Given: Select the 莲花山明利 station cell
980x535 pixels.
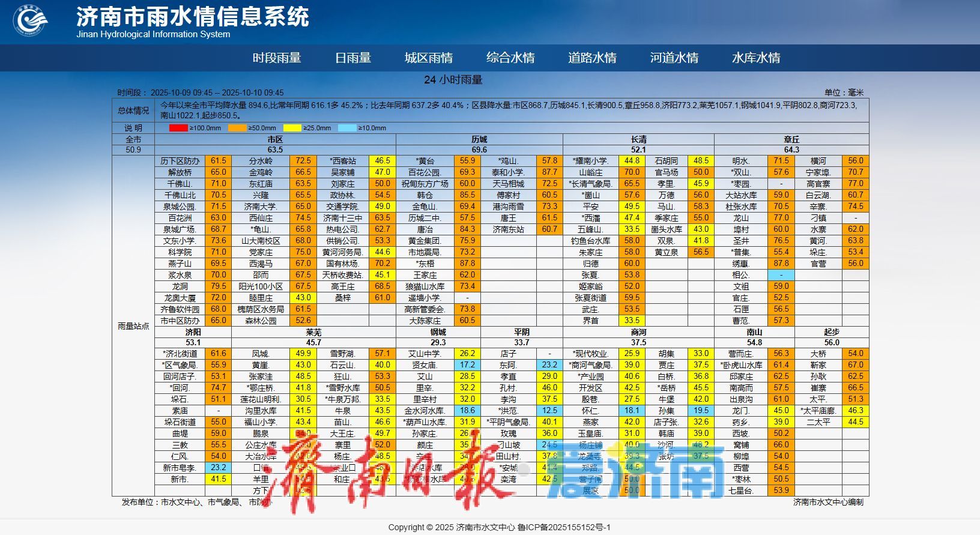Looking at the screenshot, I should pyautogui.click(x=261, y=399).
